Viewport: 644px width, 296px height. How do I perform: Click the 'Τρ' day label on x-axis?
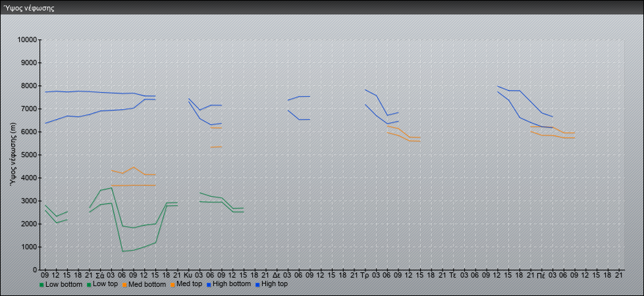[364, 275]
